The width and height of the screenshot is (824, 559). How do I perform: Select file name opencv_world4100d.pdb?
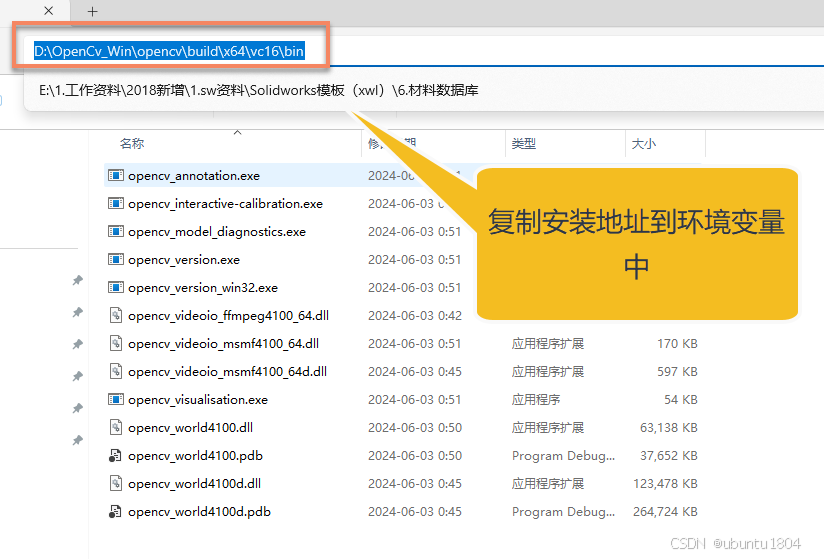click(x=199, y=512)
